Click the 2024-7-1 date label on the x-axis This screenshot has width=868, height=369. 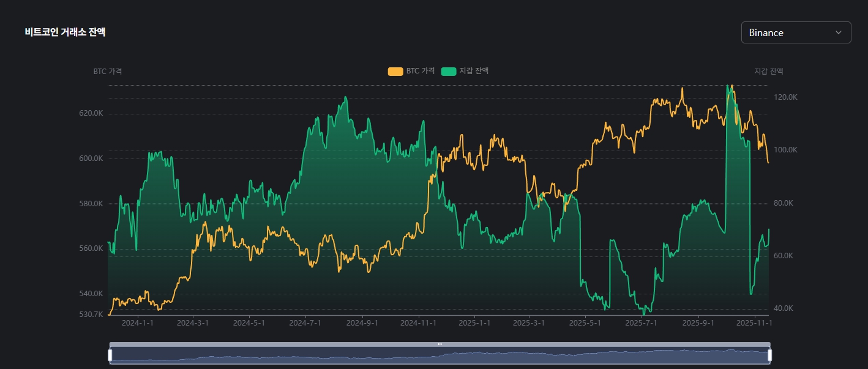coord(305,322)
